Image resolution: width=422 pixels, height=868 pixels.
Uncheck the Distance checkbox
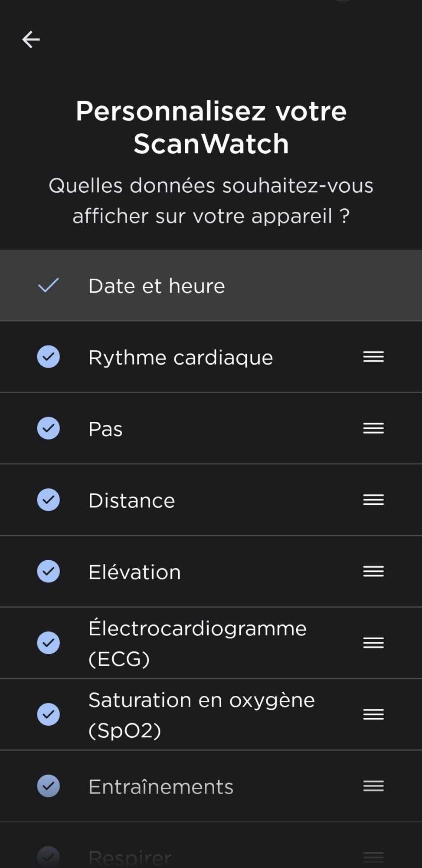click(x=49, y=500)
